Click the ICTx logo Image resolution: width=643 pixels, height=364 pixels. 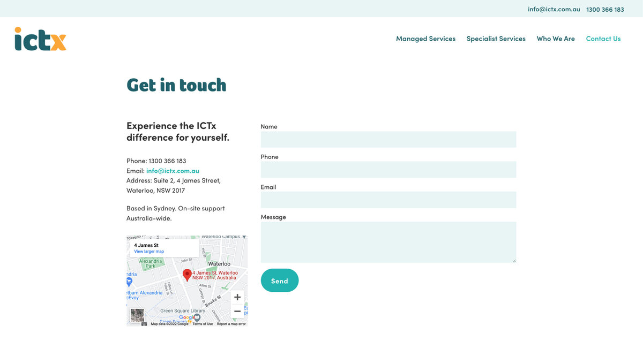40,39
